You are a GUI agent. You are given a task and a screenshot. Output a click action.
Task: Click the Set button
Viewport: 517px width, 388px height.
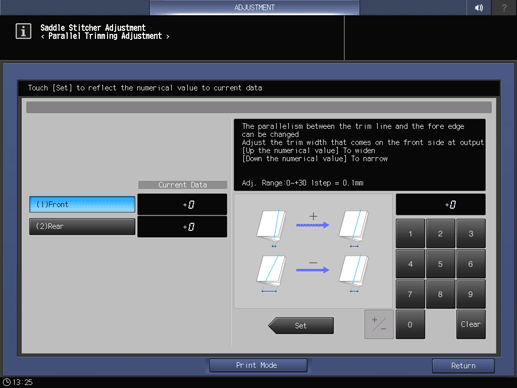coord(301,325)
